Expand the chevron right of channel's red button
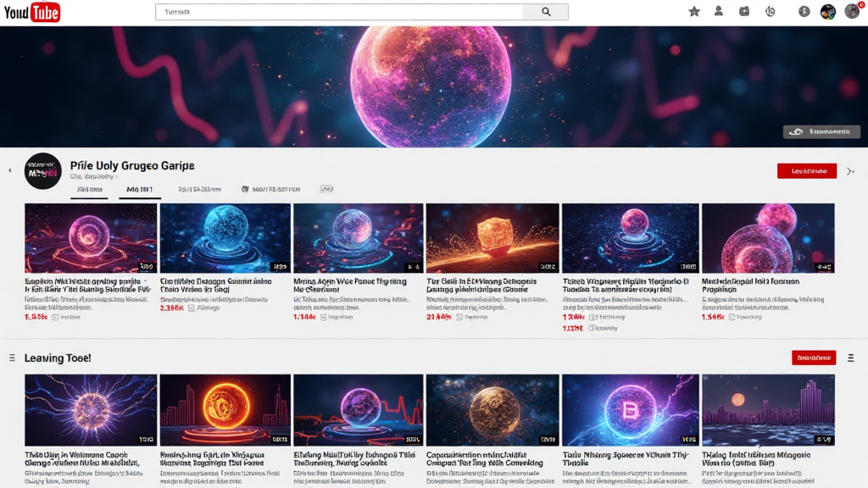 tap(850, 171)
